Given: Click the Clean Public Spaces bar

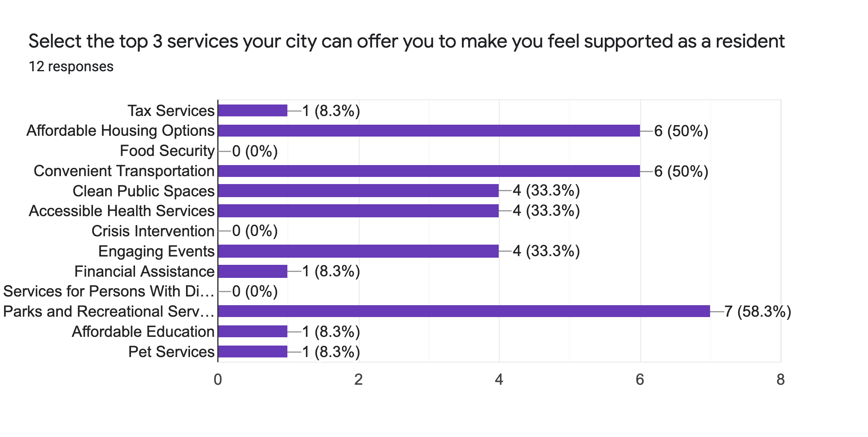Looking at the screenshot, I should pos(358,191).
